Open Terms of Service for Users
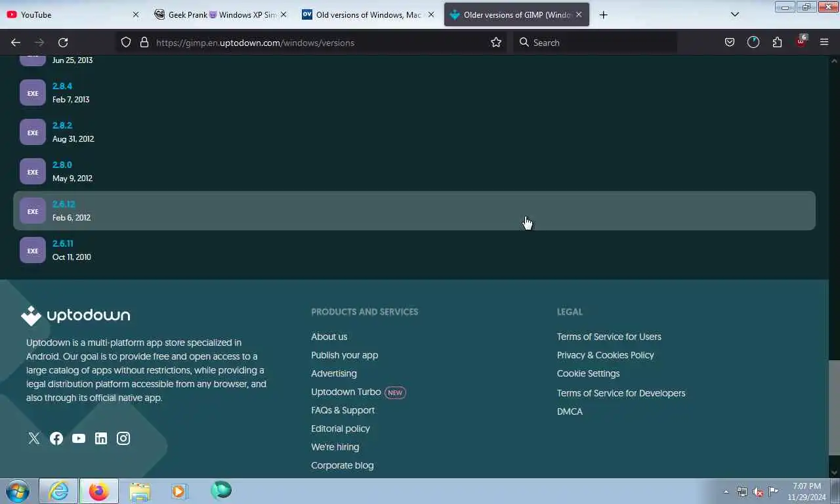The height and width of the screenshot is (504, 840). (x=609, y=337)
